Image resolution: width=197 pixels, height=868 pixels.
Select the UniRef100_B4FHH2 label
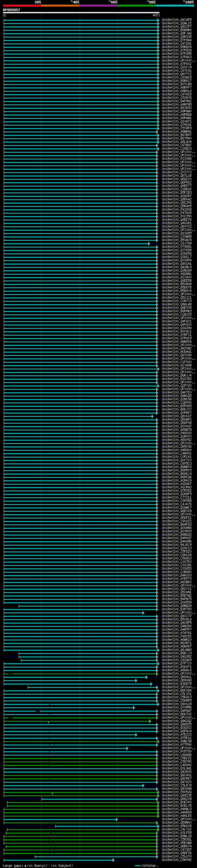pyautogui.click(x=177, y=101)
